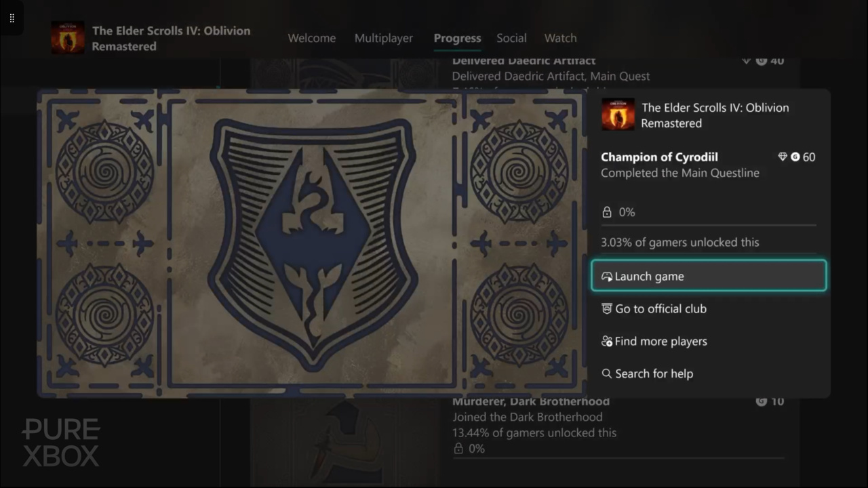Go to official club
868x488 pixels.
[x=709, y=308]
